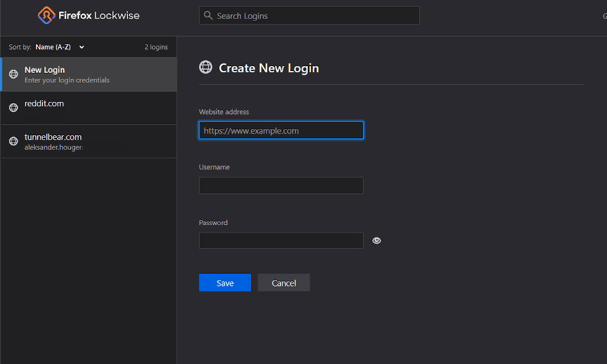Click the Password input field
The height and width of the screenshot is (364, 607).
[281, 241]
